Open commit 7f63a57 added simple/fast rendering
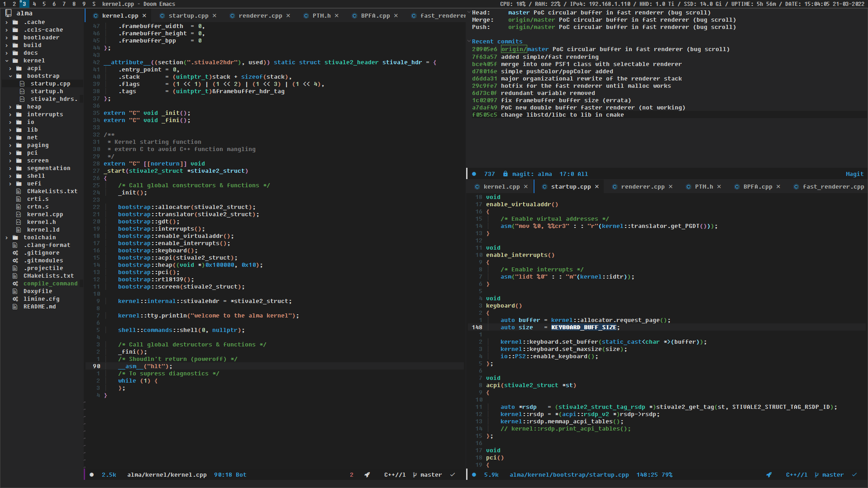Viewport: 868px width, 488px height. click(x=535, y=57)
